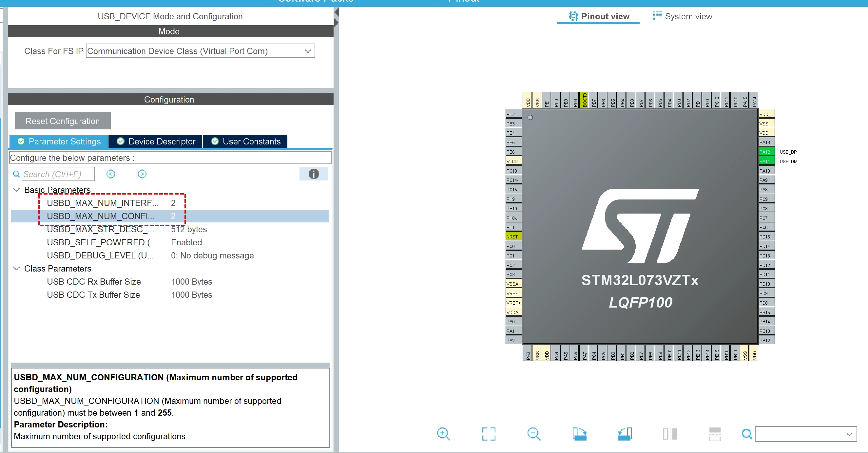Switch to the Device Descriptor tab
The image size is (868, 453).
(x=156, y=142)
